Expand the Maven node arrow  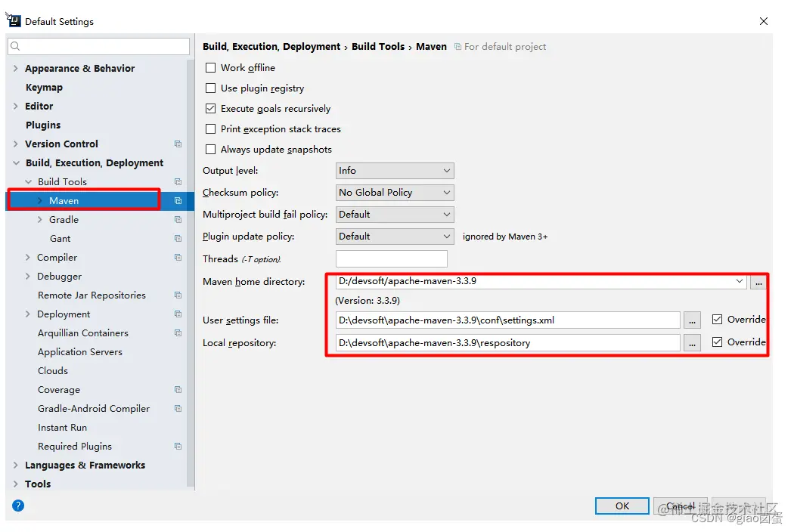(x=40, y=200)
